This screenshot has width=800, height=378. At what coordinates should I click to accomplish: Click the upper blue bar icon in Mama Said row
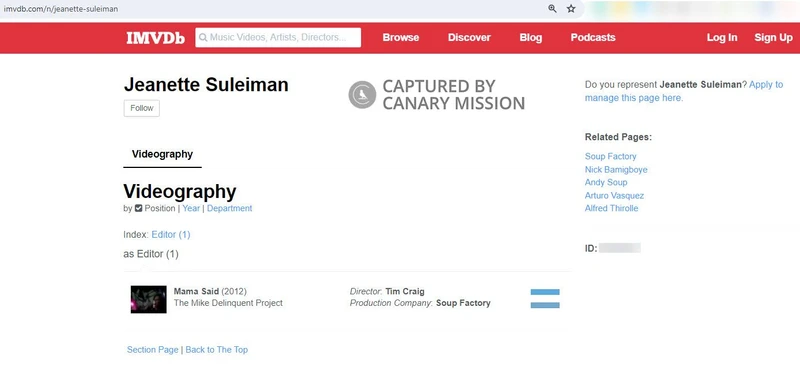tap(545, 292)
